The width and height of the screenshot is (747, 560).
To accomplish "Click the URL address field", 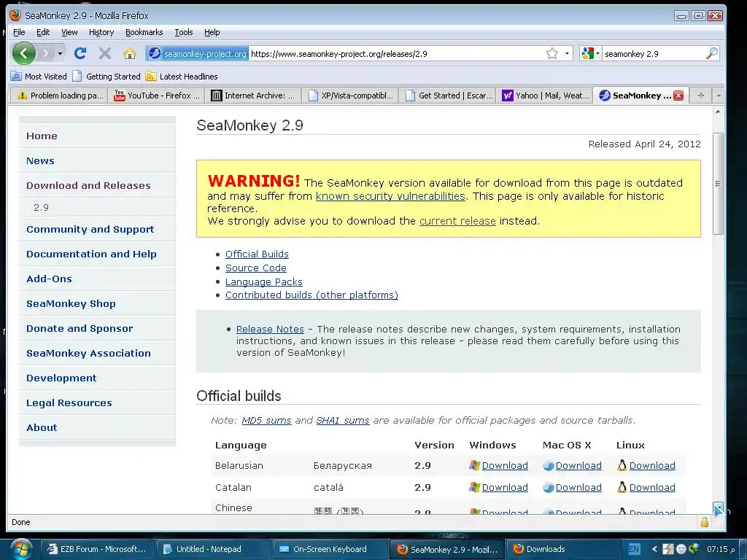I will pyautogui.click(x=395, y=54).
